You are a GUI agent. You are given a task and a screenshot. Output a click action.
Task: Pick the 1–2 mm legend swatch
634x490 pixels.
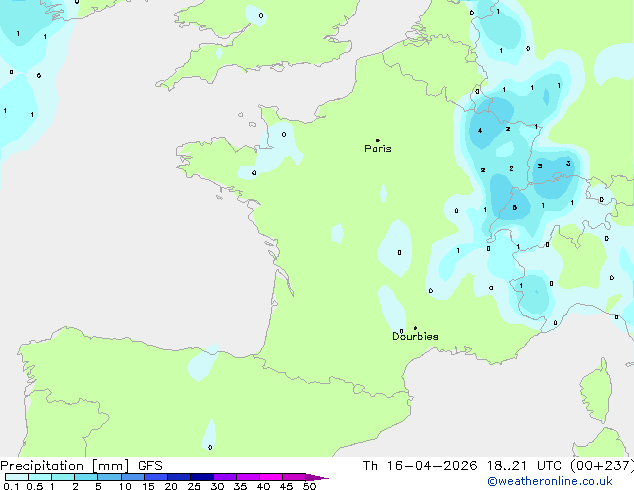click(x=63, y=477)
